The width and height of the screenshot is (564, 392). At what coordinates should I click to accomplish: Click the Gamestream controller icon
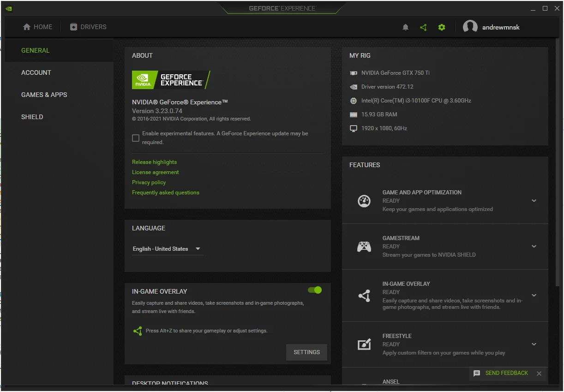click(364, 247)
